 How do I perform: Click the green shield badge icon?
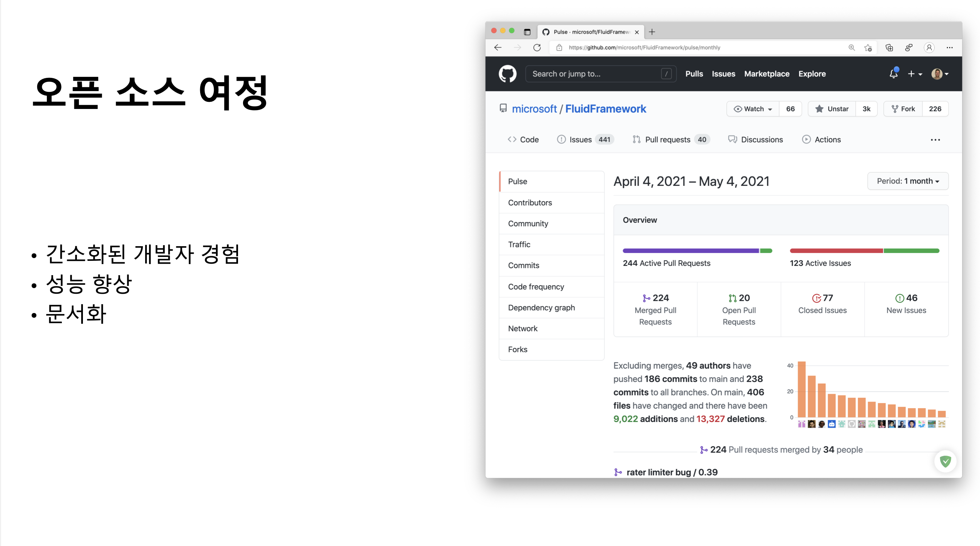pos(945,461)
